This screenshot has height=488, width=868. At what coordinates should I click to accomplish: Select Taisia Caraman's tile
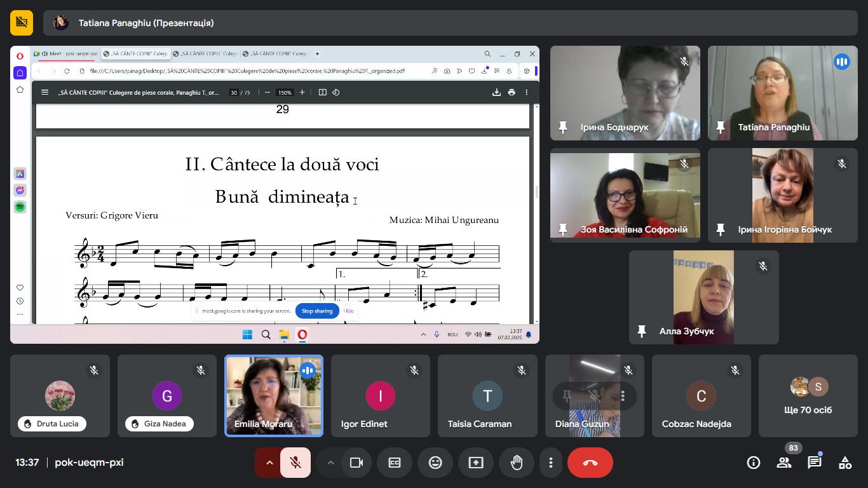point(487,396)
